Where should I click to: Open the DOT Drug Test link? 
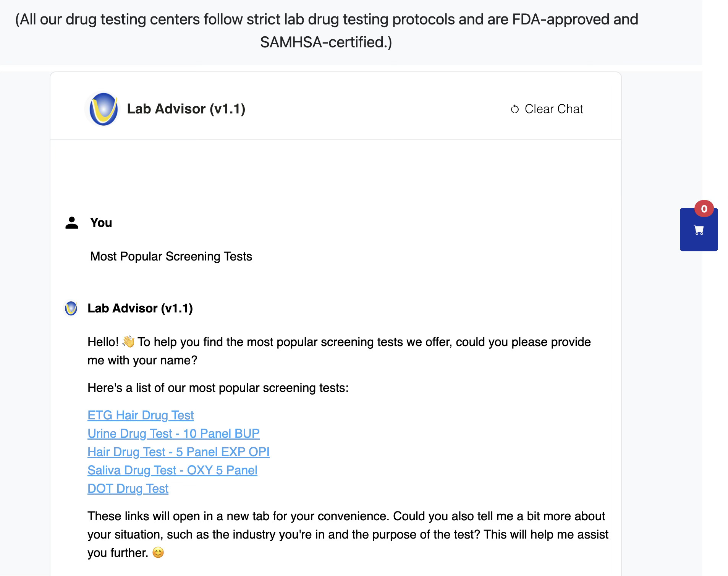[128, 489]
